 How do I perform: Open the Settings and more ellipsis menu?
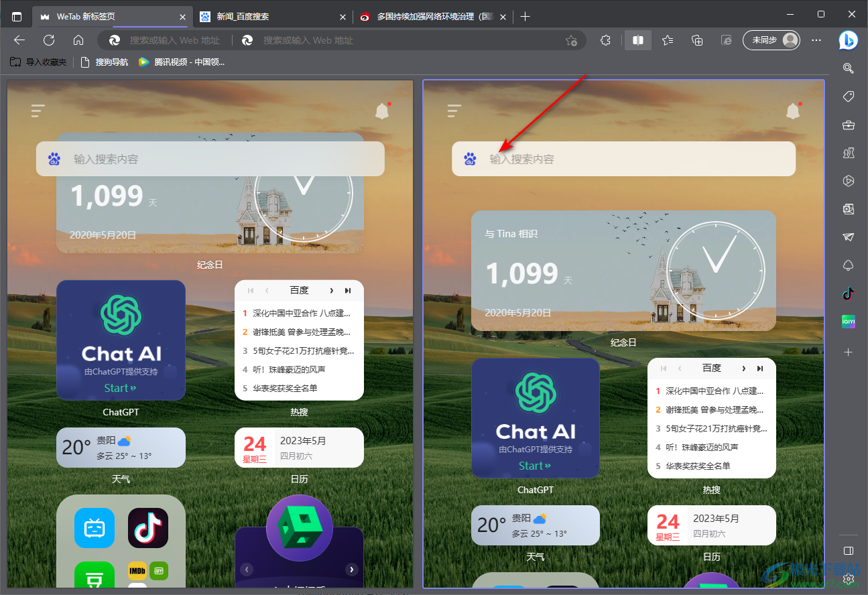(816, 40)
